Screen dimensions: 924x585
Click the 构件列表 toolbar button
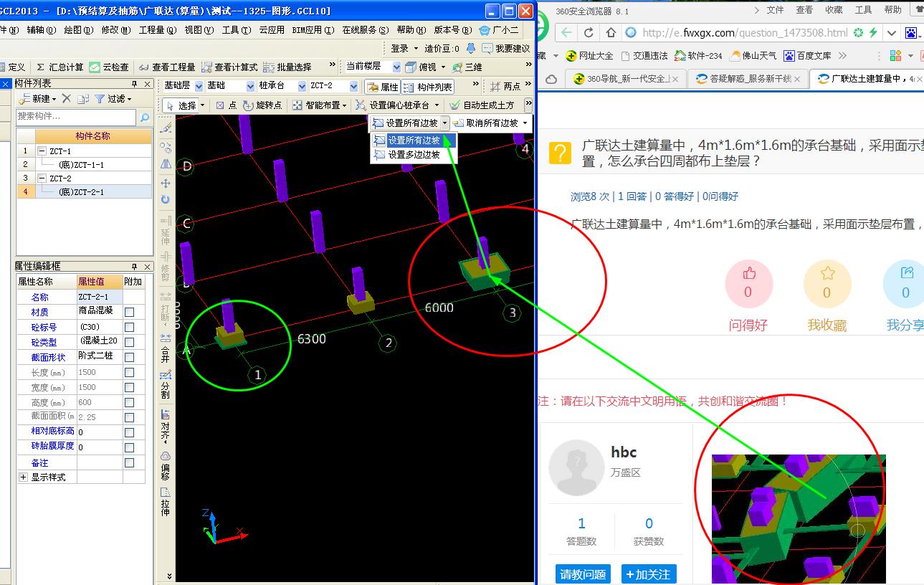428,87
